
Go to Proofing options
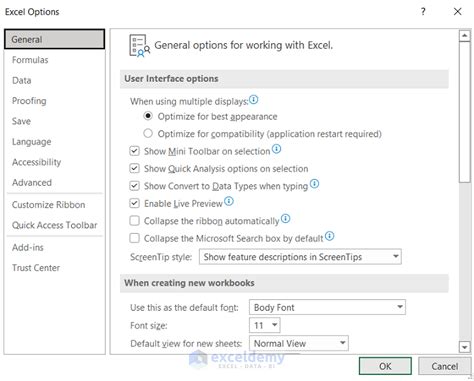[55, 101]
